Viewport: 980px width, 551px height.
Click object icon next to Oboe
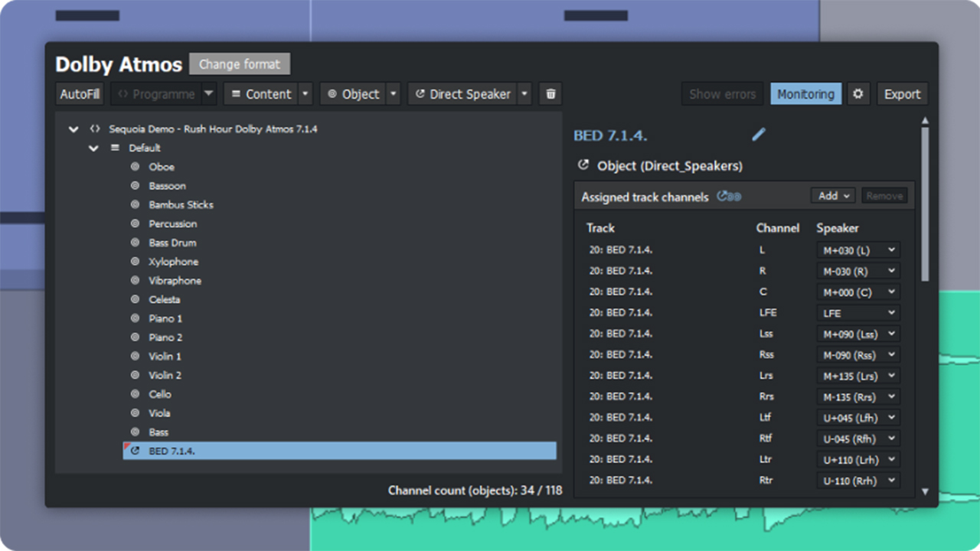tap(136, 167)
